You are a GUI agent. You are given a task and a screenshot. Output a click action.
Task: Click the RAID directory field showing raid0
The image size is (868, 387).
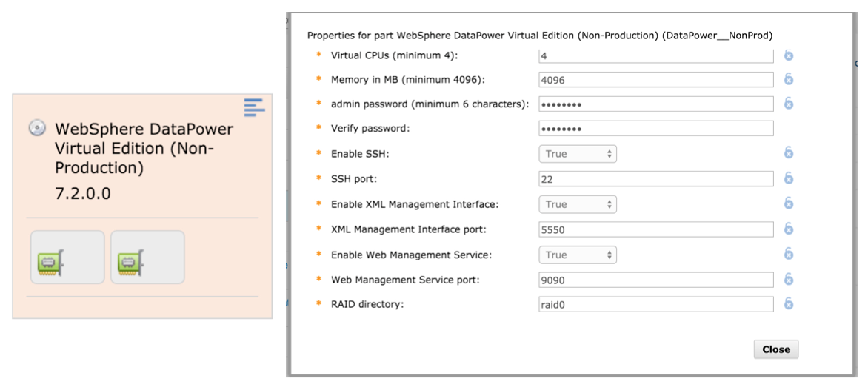coord(656,304)
